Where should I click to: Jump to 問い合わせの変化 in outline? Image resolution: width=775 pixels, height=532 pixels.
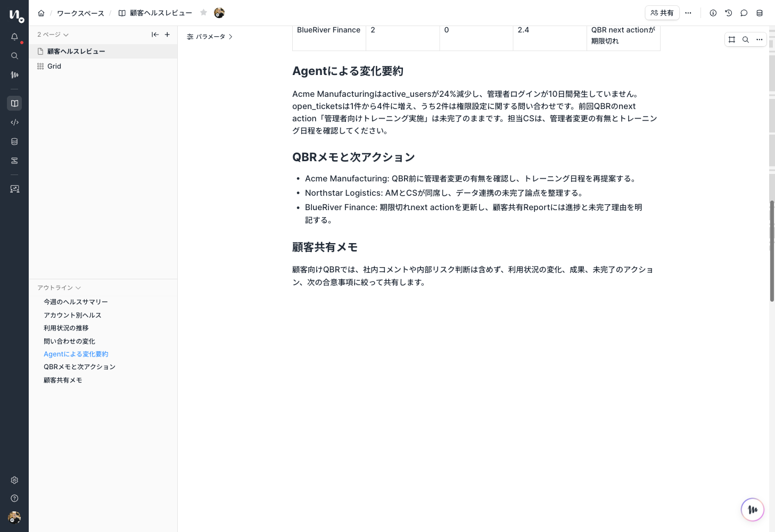pos(69,342)
